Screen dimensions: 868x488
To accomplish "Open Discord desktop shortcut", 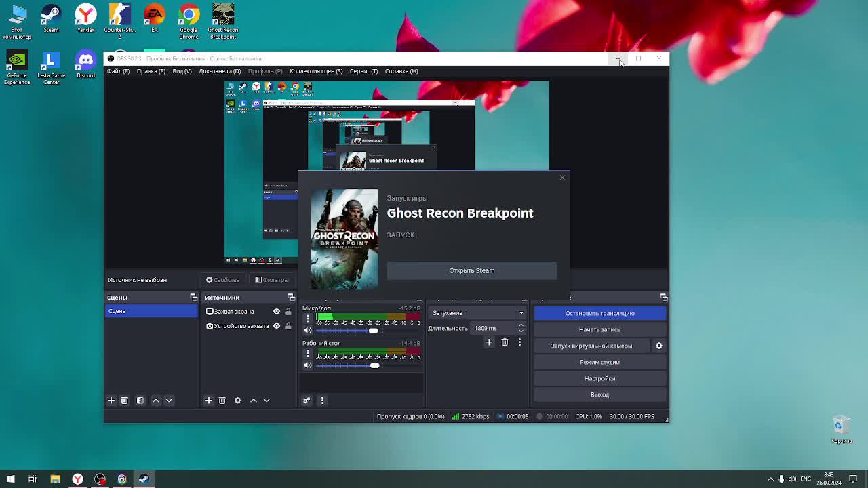I will point(85,65).
